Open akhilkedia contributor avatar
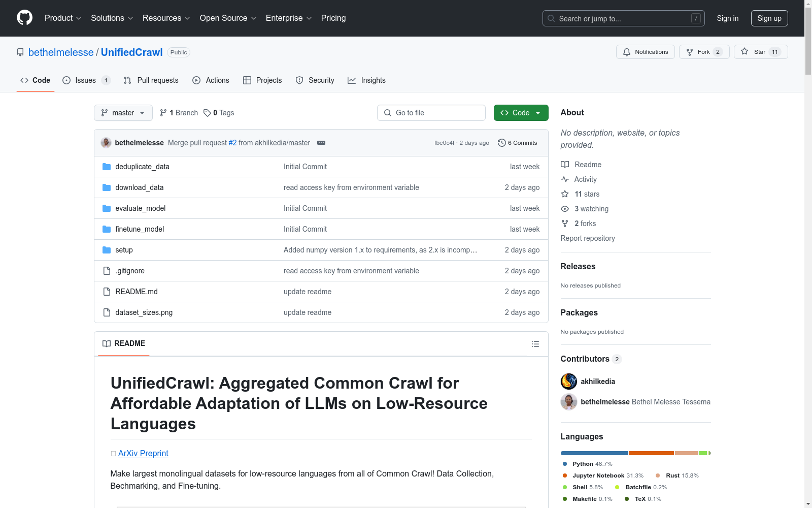 tap(569, 382)
